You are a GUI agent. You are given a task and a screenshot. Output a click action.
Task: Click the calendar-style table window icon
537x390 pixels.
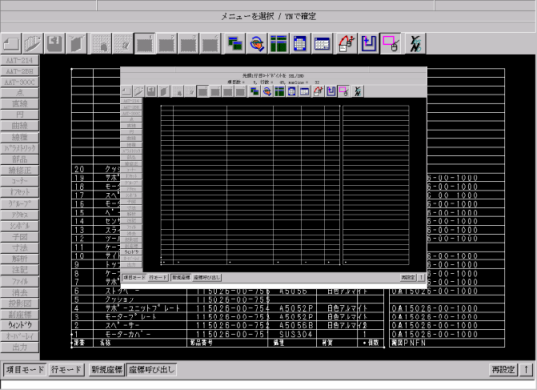pos(322,43)
